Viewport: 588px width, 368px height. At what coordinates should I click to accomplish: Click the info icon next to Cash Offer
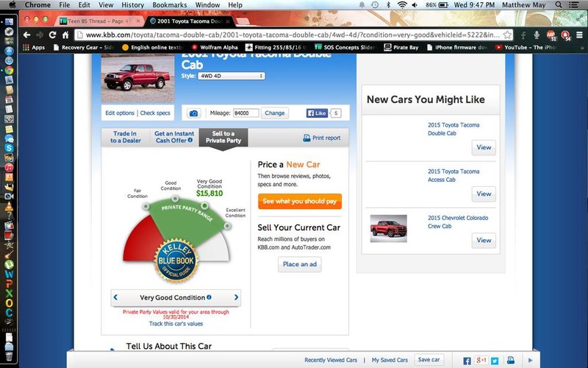(190, 140)
